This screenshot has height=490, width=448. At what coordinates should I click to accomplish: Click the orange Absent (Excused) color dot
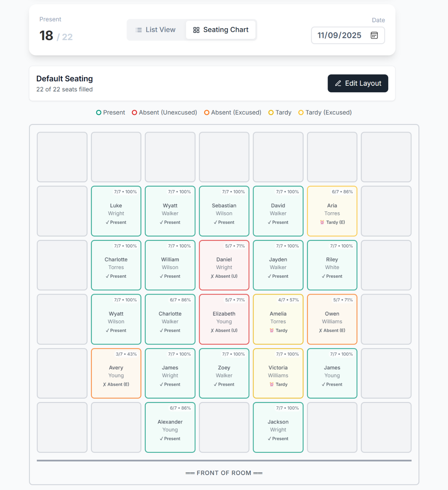[x=207, y=112]
